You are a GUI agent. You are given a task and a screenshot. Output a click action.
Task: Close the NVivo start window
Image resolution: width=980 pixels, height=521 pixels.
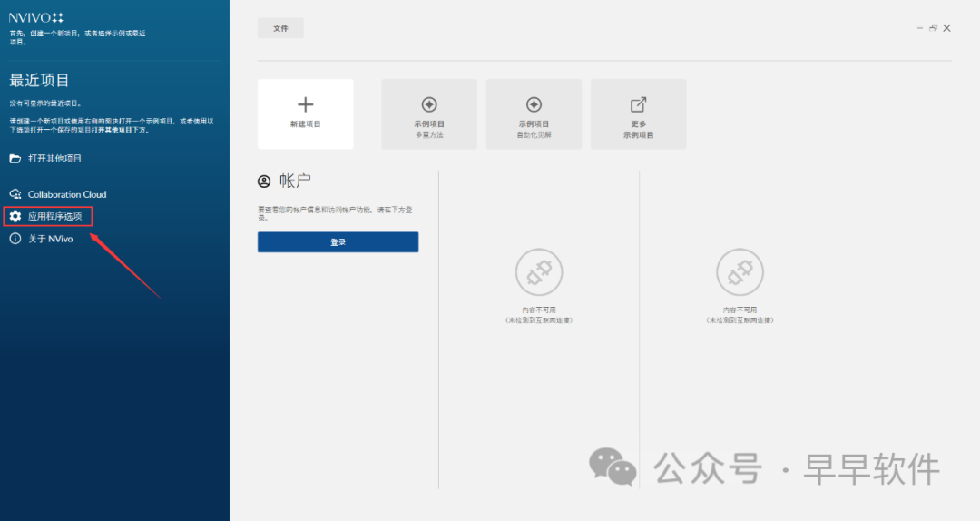[x=946, y=28]
